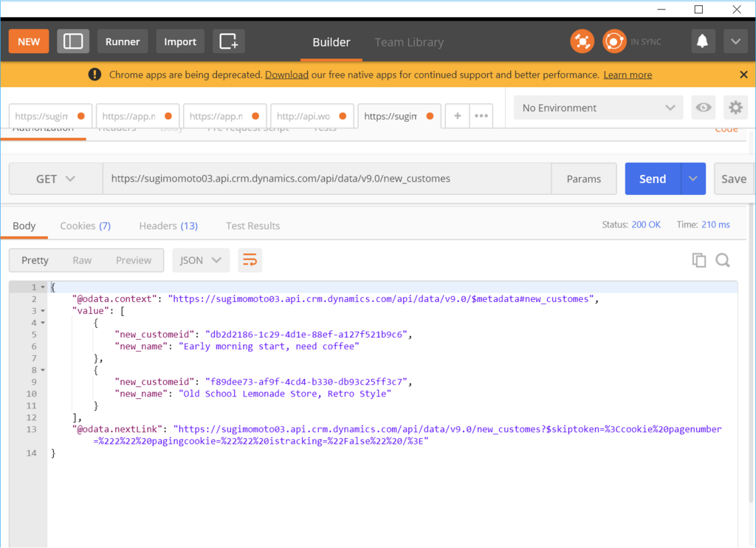Open the Learn more link
Screen dimensions: 756x548
click(628, 75)
